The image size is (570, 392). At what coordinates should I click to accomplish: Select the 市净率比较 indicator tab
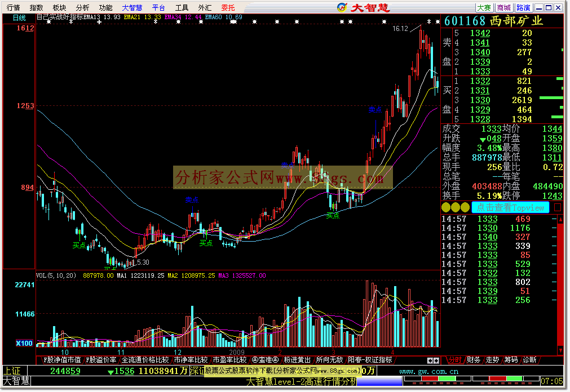191,360
